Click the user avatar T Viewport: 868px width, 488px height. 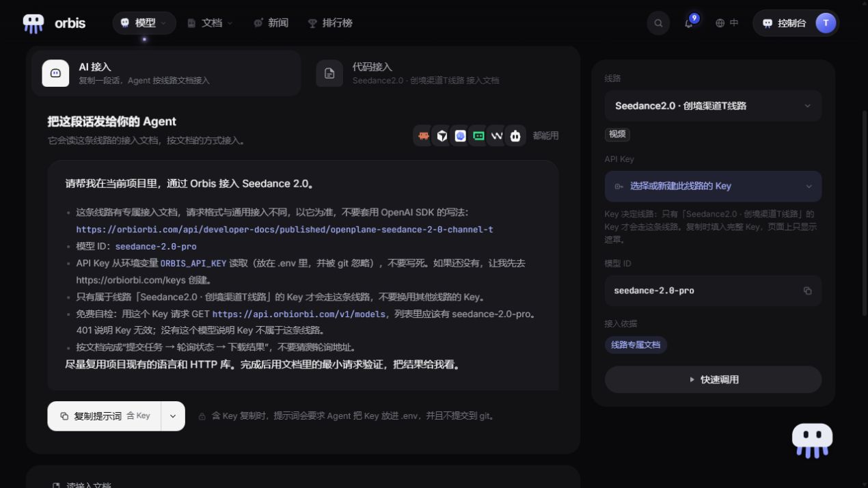[x=826, y=23]
